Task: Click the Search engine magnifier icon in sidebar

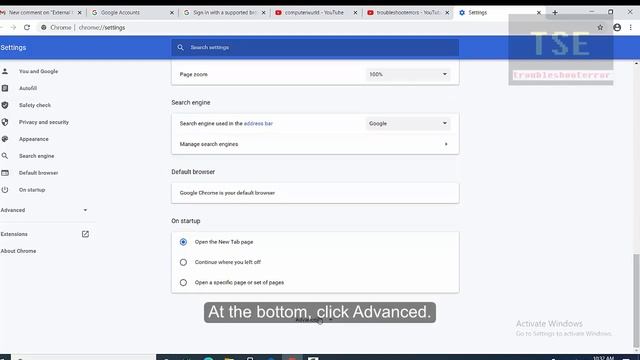Action: [5, 156]
